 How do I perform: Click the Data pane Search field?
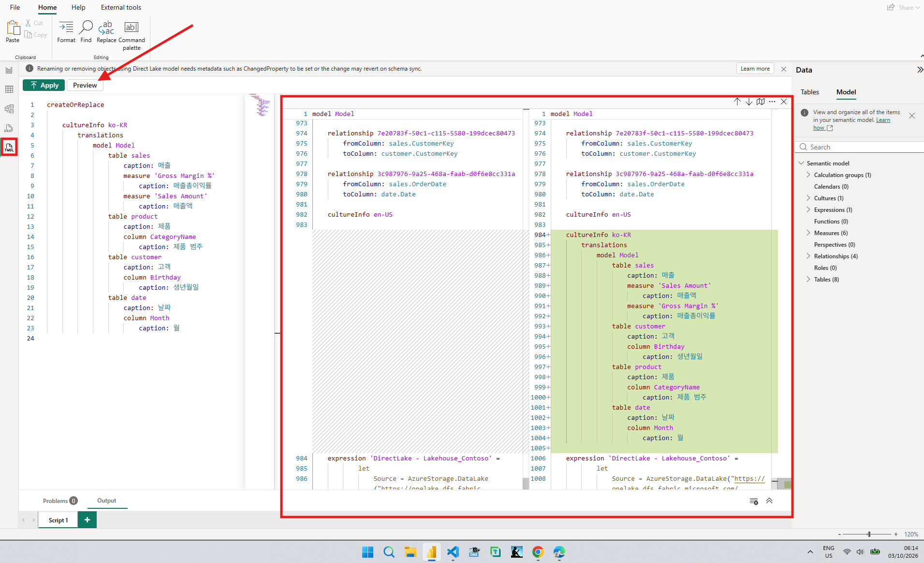[860, 147]
